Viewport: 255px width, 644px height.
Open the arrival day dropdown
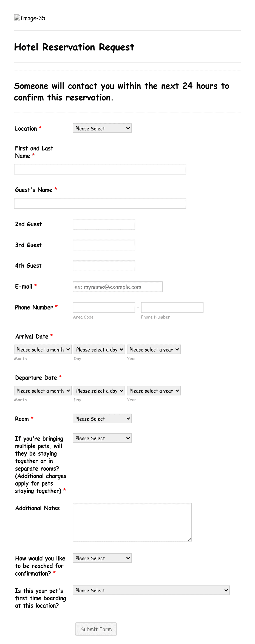coord(99,349)
